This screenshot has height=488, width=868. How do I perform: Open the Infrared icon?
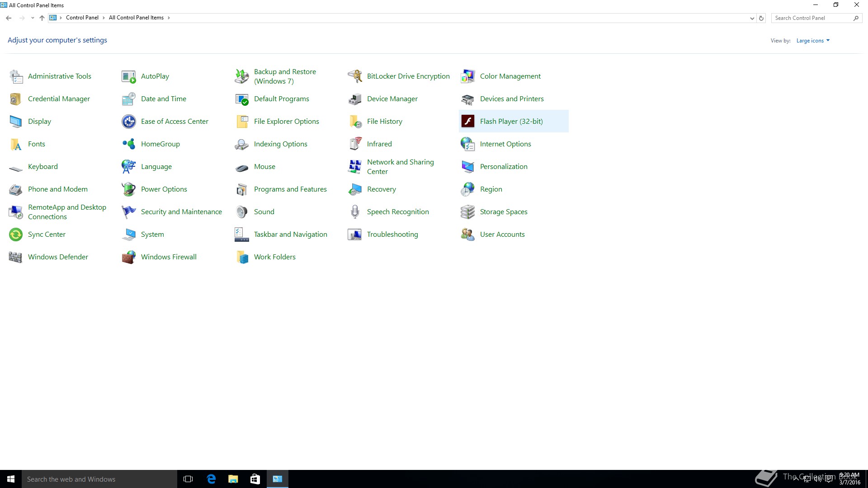tap(355, 144)
